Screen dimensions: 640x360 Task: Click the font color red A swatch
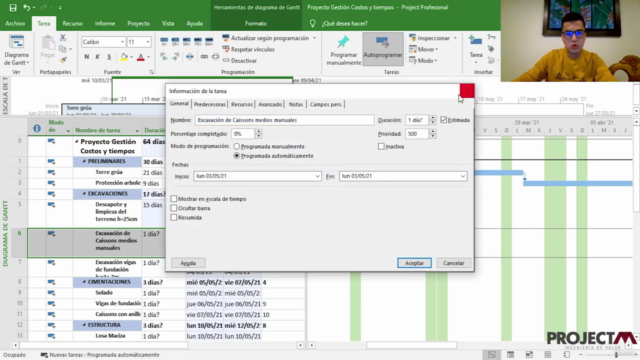(x=140, y=57)
